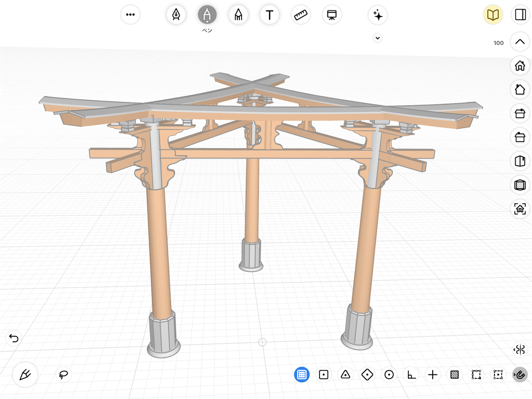Open the yellow book library button
Viewport: 532px width, 399px height.
click(x=493, y=15)
